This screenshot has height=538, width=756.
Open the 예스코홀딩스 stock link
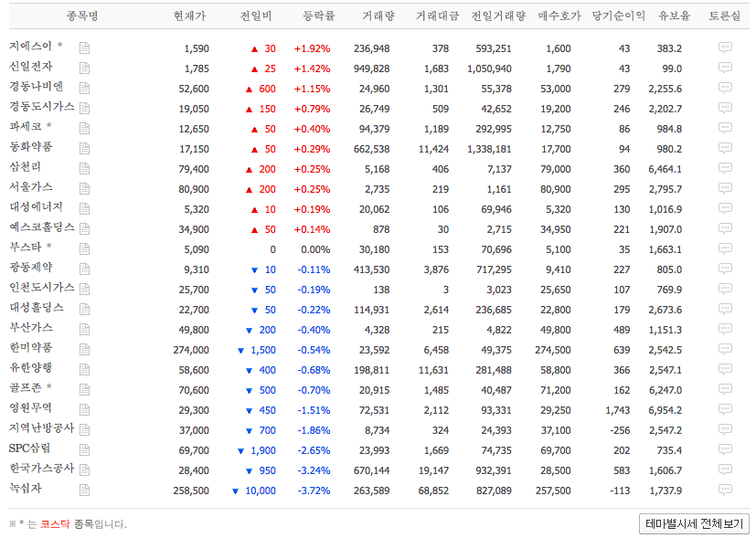(42, 227)
